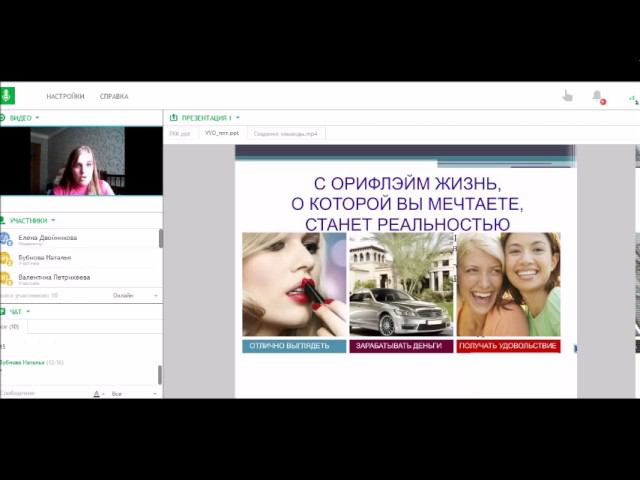Image resolution: width=640 pixels, height=480 pixels.
Task: Click the ПОЛУЧАТЬ УДОВОЛЬСТВИЕ red label
Action: click(x=509, y=346)
